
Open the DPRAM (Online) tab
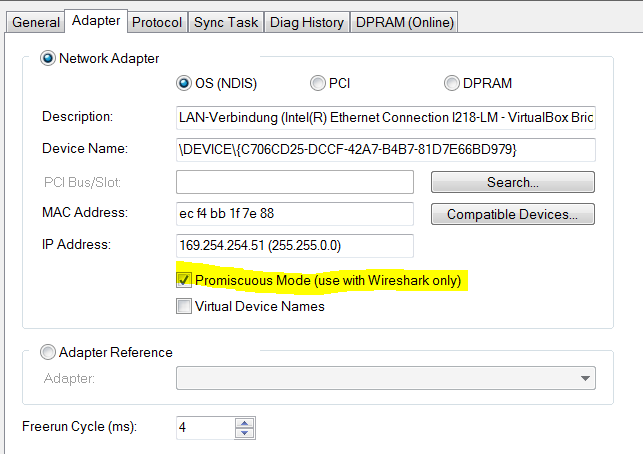(404, 22)
